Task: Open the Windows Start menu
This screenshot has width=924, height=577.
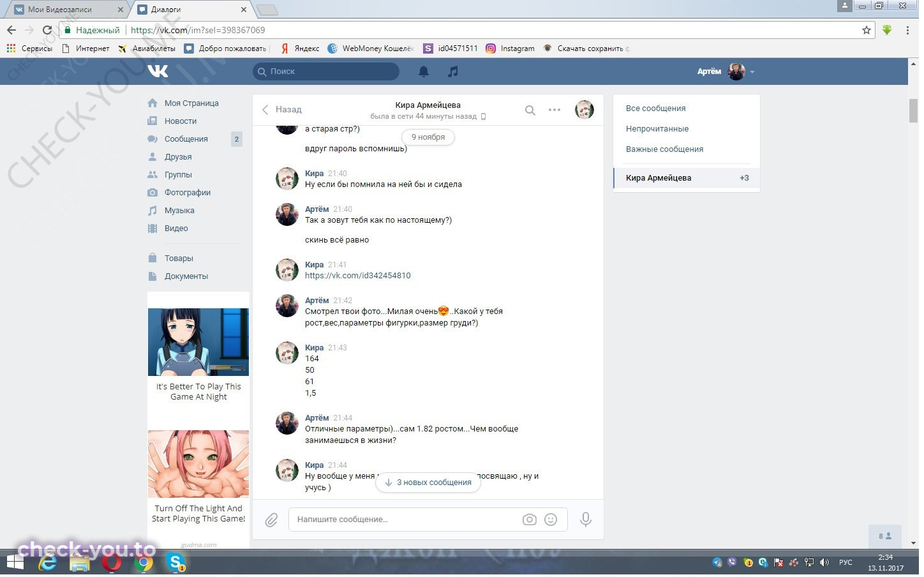Action: (x=15, y=563)
